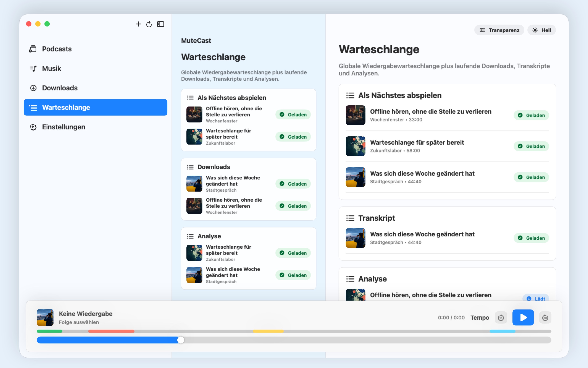Click the now-playing artwork in player bar

pos(45,317)
